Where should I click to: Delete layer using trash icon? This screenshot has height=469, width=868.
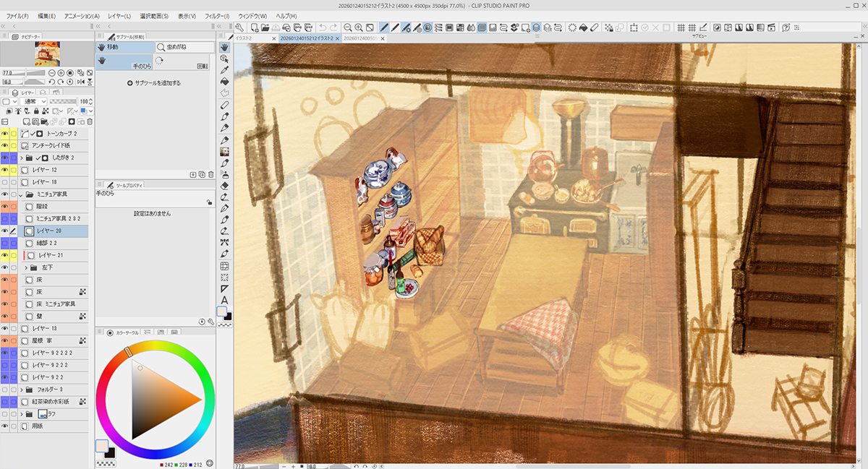tap(211, 174)
